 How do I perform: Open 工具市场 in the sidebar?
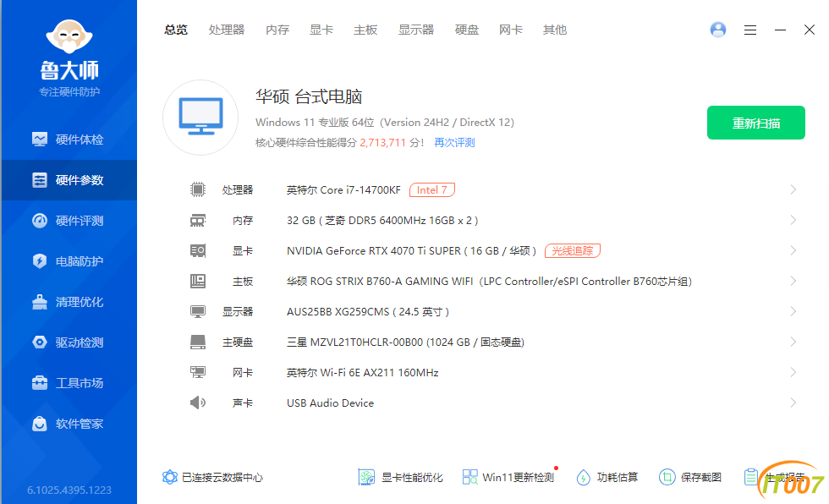pyautogui.click(x=69, y=383)
